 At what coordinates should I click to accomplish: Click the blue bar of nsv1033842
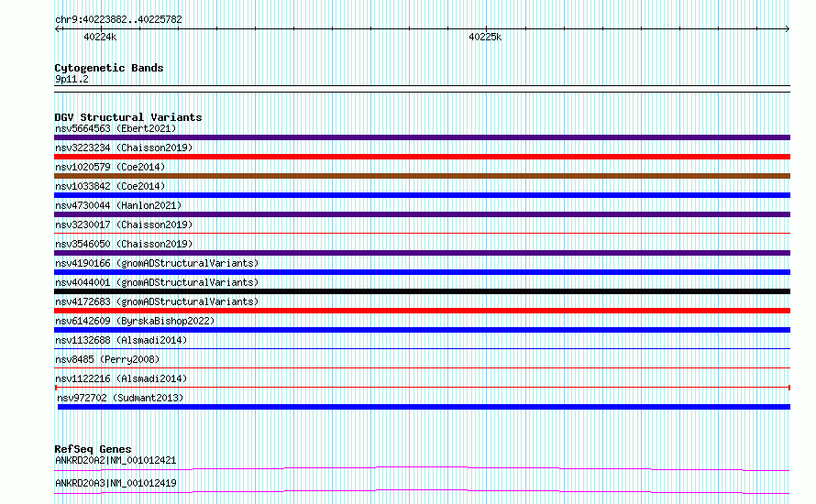422,195
